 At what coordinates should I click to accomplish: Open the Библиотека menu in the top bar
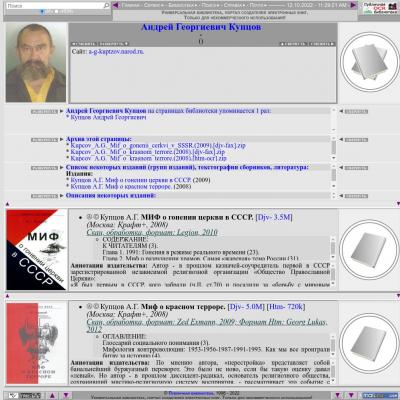click(x=182, y=5)
